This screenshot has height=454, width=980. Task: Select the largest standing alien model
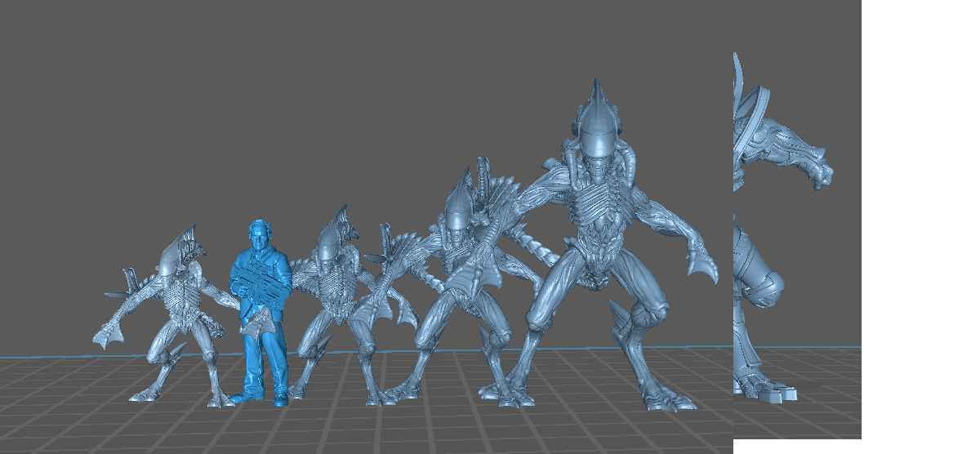[601, 245]
